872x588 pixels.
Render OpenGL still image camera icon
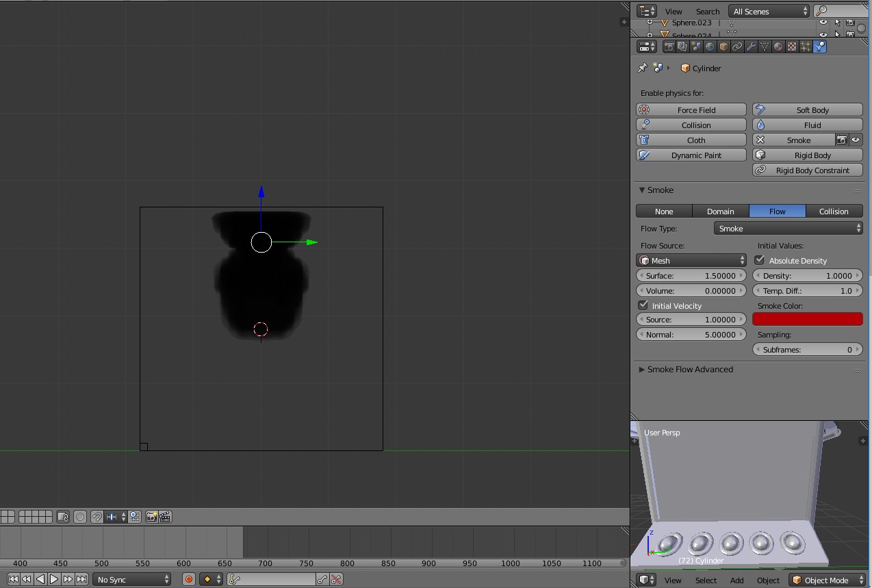(151, 517)
